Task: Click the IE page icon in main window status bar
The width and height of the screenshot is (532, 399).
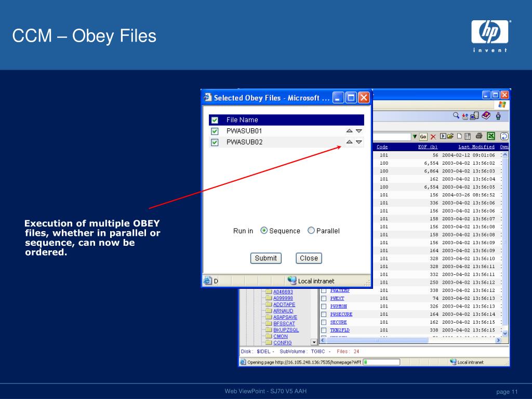Action: click(x=243, y=362)
